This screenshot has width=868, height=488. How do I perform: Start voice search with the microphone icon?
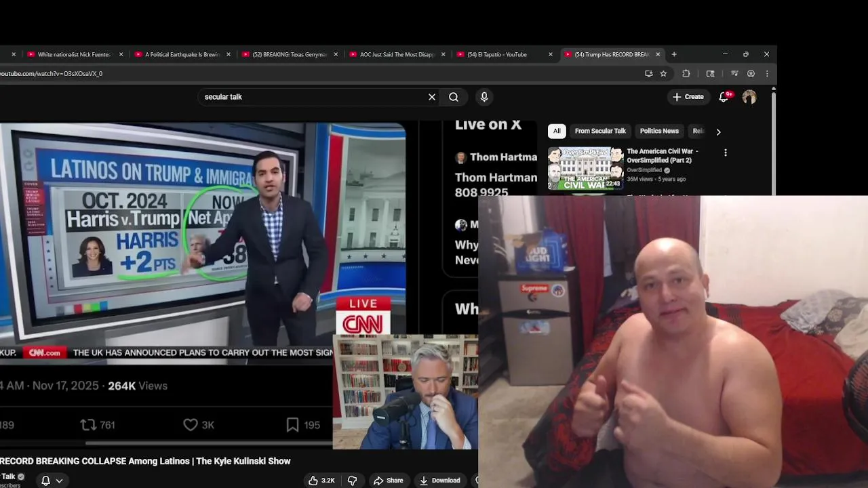pos(484,97)
